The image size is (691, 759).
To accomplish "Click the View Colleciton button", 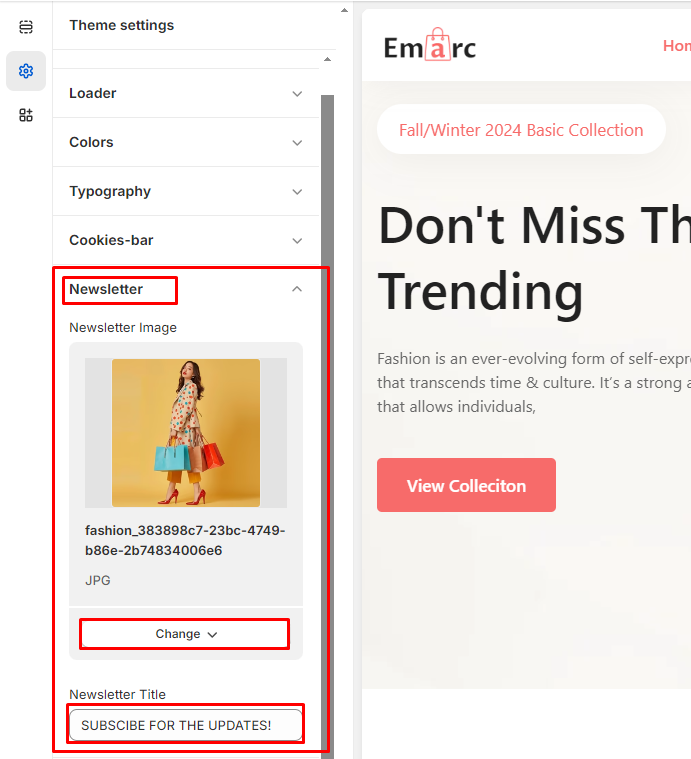I will tap(466, 485).
